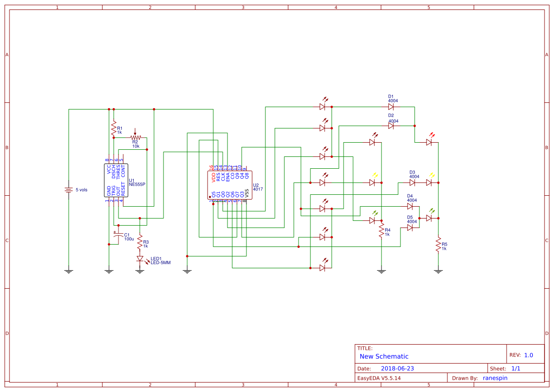Viewport: 554px width, 392px height.
Task: Click the 'New Schematic' title text
Action: [384, 356]
